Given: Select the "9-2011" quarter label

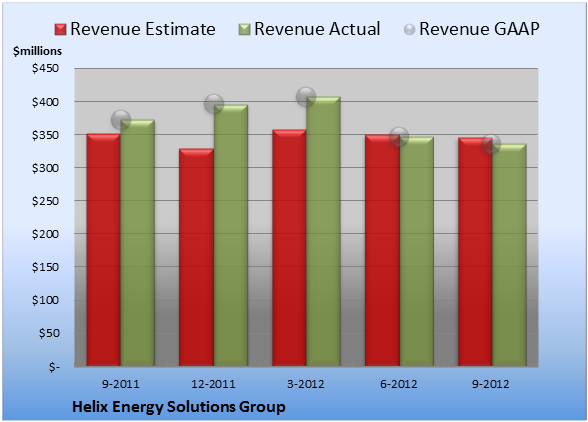Looking at the screenshot, I should pyautogui.click(x=121, y=384).
